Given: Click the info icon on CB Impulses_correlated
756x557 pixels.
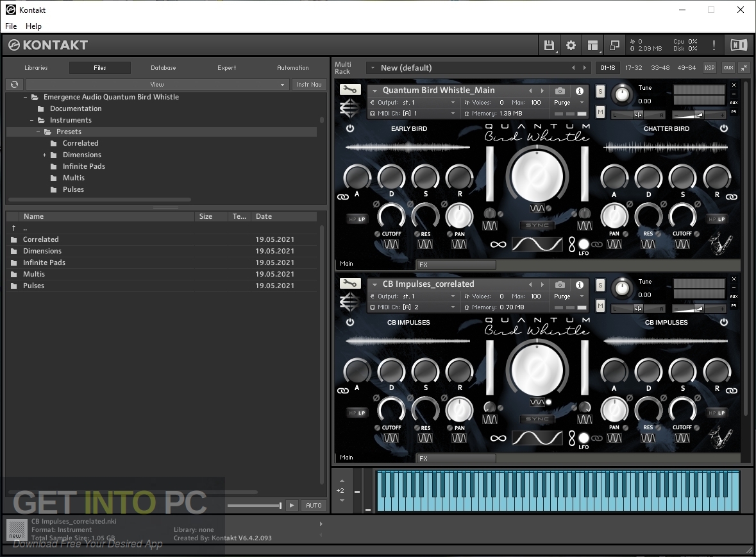Looking at the screenshot, I should pos(580,285).
